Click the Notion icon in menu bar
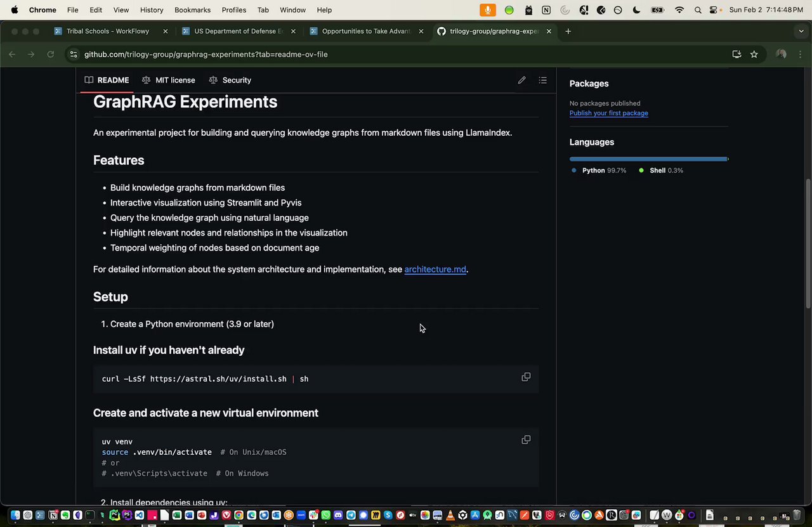The width and height of the screenshot is (812, 527). [546, 10]
